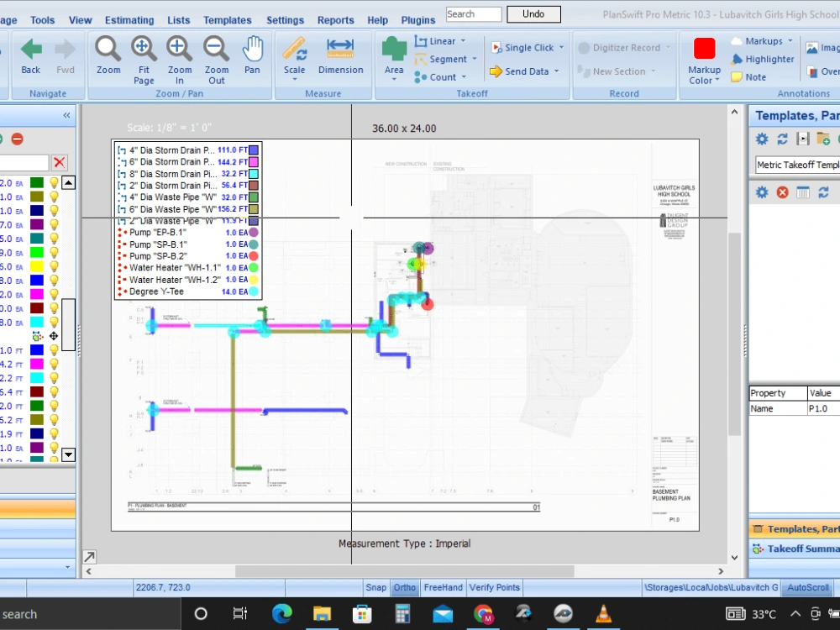
Task: Click the expand arrow icon at canvas corner
Action: pyautogui.click(x=90, y=557)
